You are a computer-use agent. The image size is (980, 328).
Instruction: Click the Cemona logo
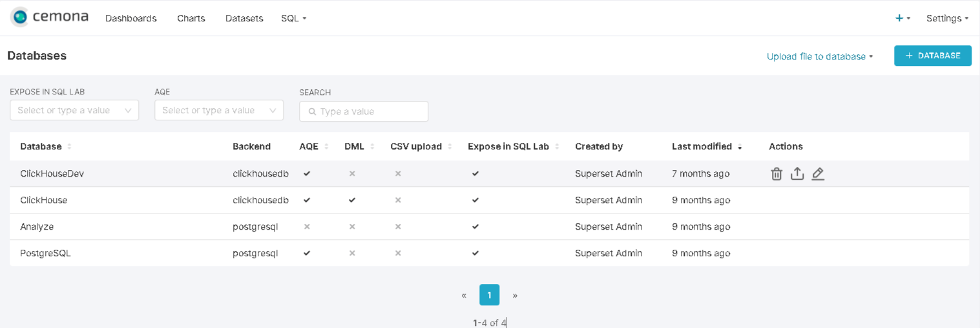click(x=50, y=17)
